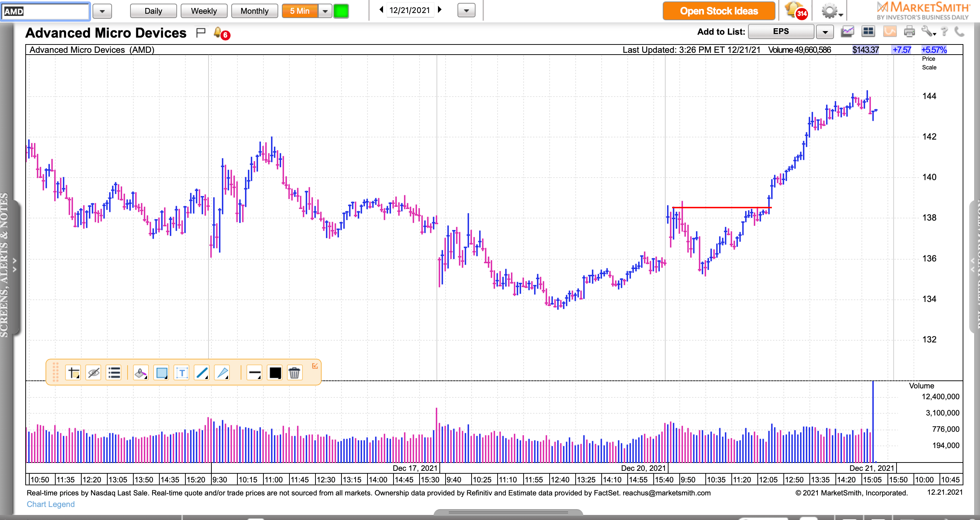This screenshot has height=520, width=980.
Task: Go to previous date with left arrow
Action: tap(381, 10)
